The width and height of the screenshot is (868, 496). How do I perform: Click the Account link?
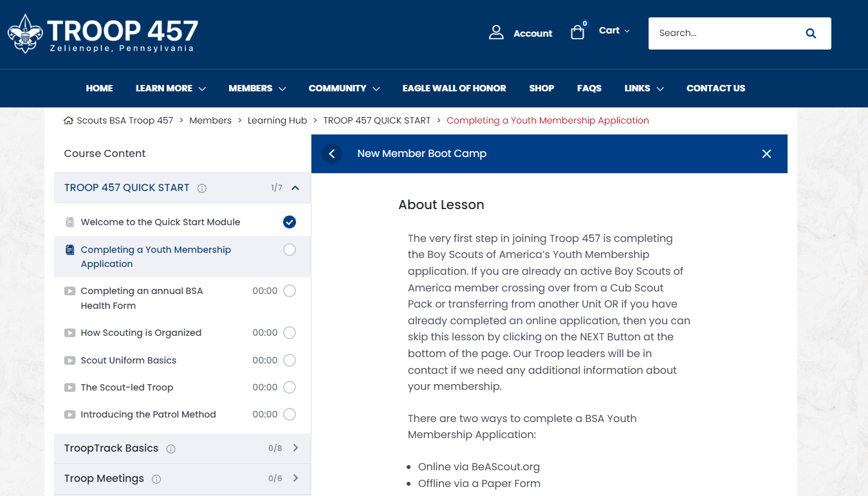pyautogui.click(x=533, y=33)
